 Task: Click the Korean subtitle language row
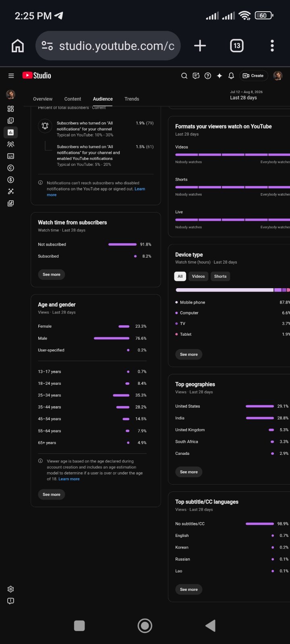click(232, 547)
